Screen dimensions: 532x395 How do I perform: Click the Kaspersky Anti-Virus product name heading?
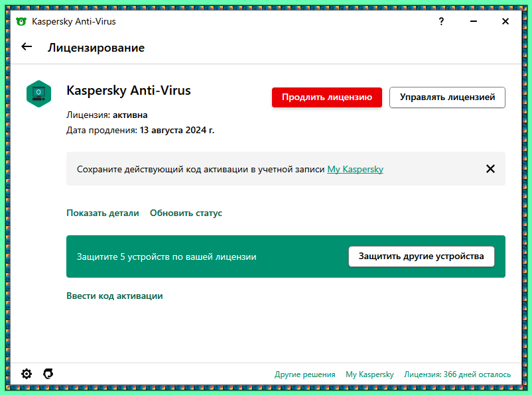pyautogui.click(x=129, y=91)
